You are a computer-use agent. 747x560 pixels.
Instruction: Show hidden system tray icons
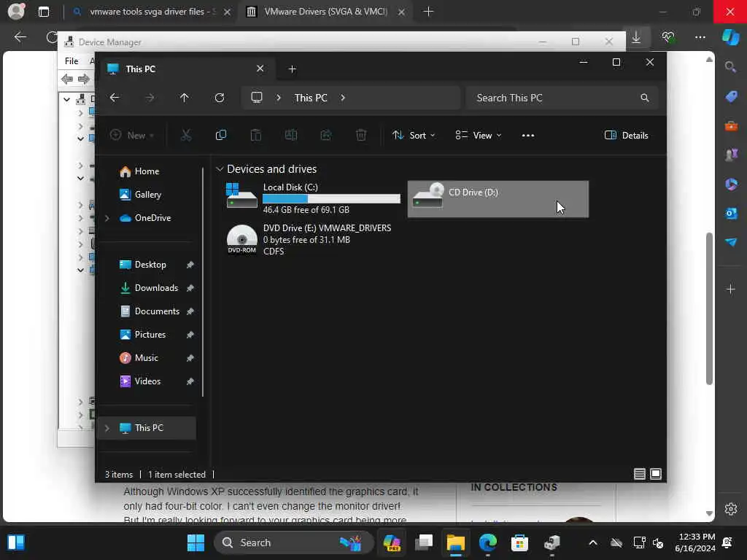pyautogui.click(x=592, y=542)
